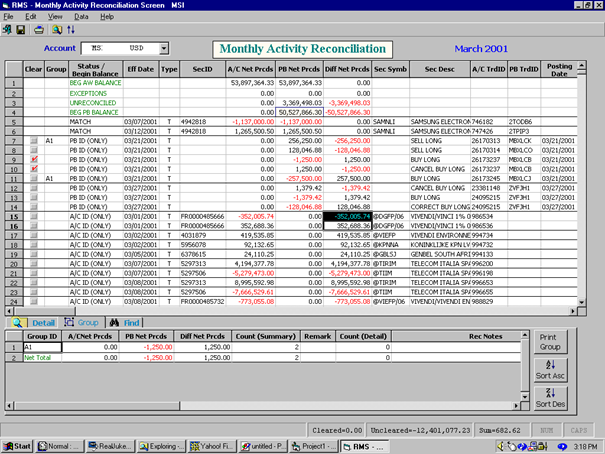Click the Sort Asc icon button
The width and height of the screenshot is (605, 454).
coord(550,370)
